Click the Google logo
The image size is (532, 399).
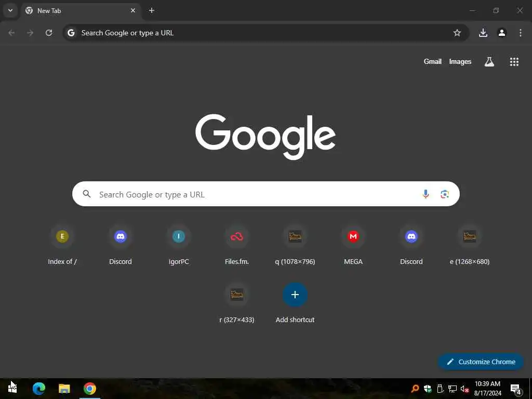pos(265,137)
